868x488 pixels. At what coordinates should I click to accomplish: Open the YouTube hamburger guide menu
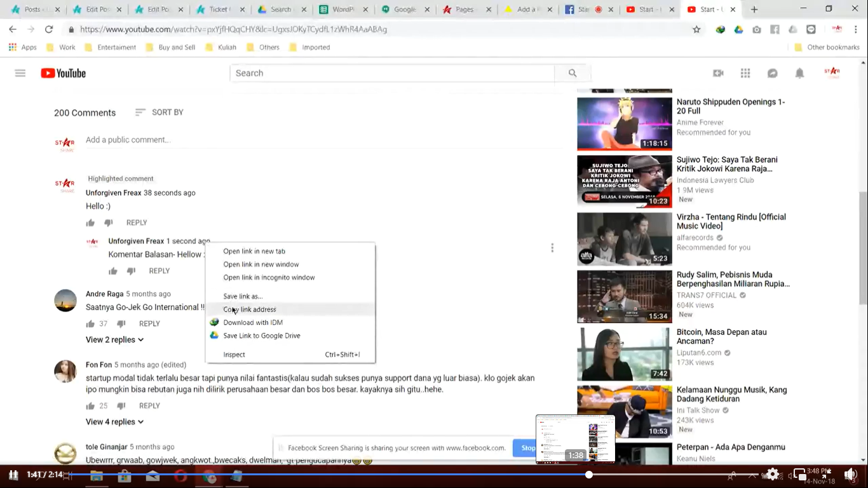point(20,73)
